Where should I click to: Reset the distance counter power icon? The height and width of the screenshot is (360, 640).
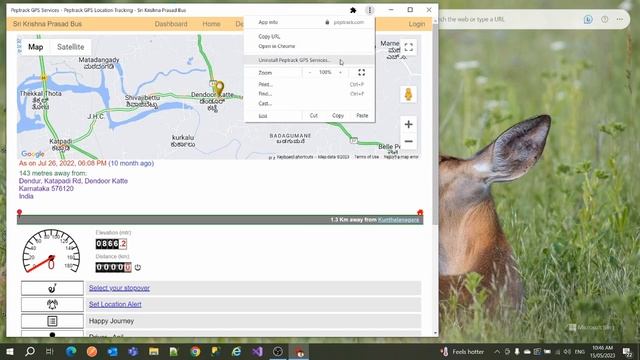pos(138,267)
